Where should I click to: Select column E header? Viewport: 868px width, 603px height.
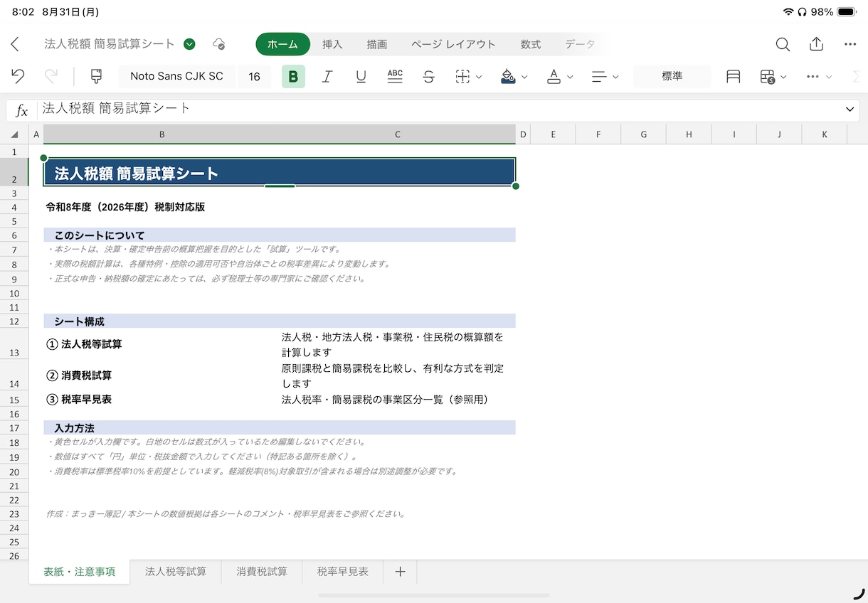553,134
